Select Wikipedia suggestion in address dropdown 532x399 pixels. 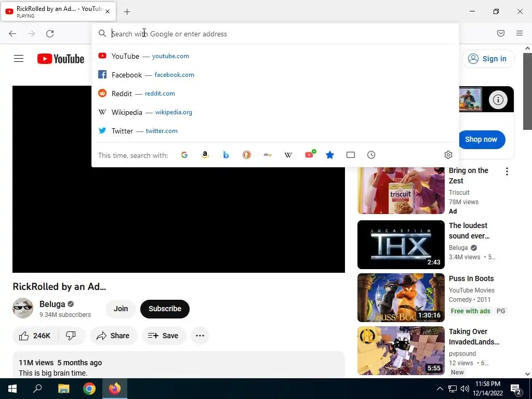click(275, 112)
